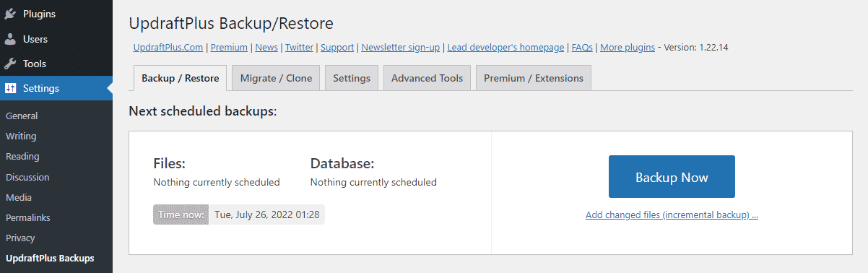Open the Advanced Tools tab

pyautogui.click(x=427, y=78)
